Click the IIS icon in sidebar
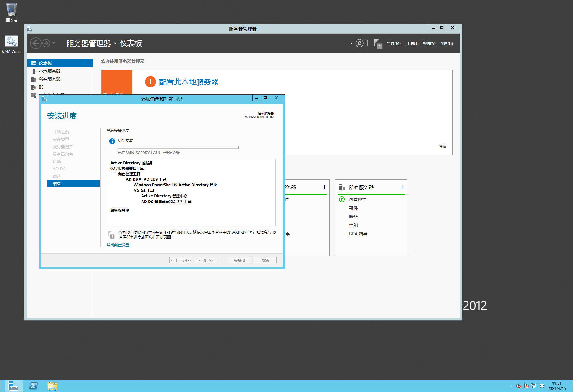The height and width of the screenshot is (392, 573). pos(34,87)
